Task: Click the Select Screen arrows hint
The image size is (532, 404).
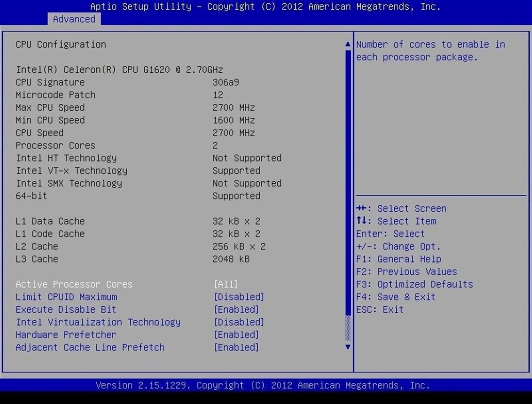Action: pos(401,209)
